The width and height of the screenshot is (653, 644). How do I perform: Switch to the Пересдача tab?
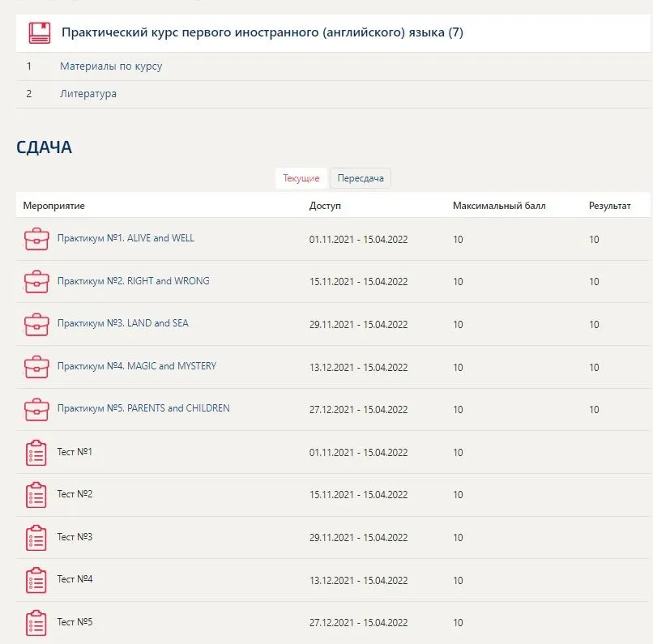point(361,178)
